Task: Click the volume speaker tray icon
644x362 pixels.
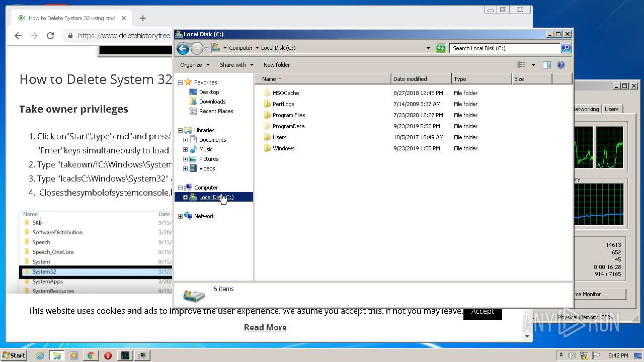Action: click(572, 355)
